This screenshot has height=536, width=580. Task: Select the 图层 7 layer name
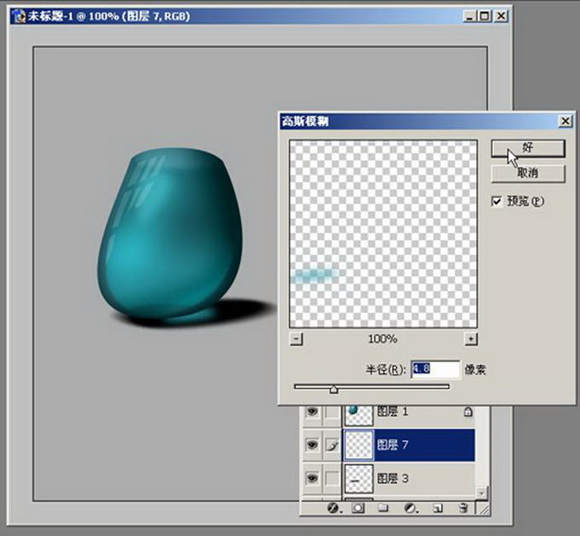[x=392, y=445]
